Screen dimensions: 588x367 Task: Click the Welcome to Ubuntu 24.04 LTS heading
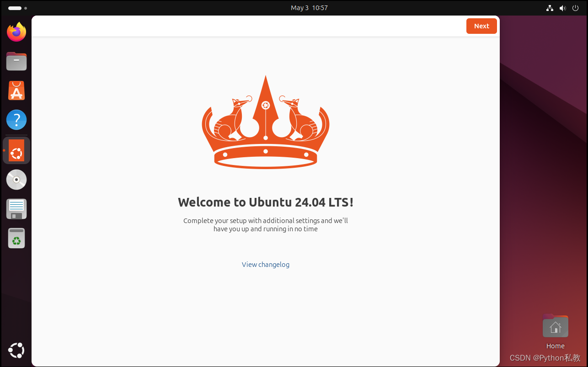[266, 202]
